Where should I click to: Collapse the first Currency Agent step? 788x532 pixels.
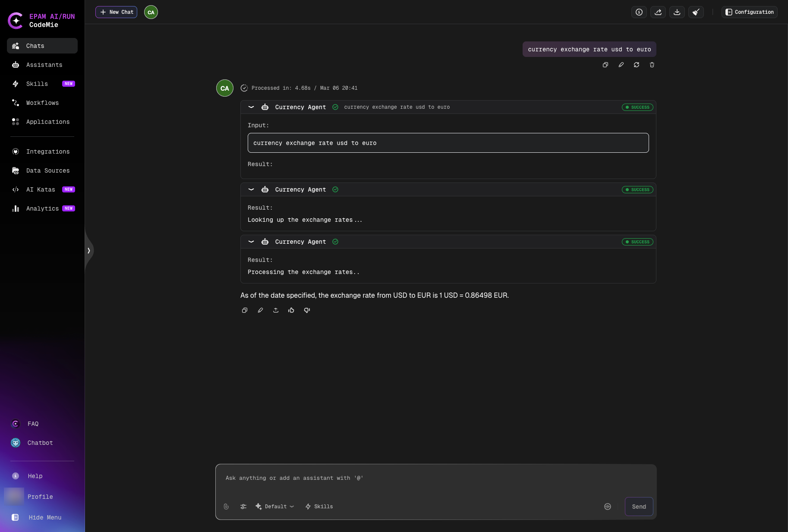[x=251, y=107]
